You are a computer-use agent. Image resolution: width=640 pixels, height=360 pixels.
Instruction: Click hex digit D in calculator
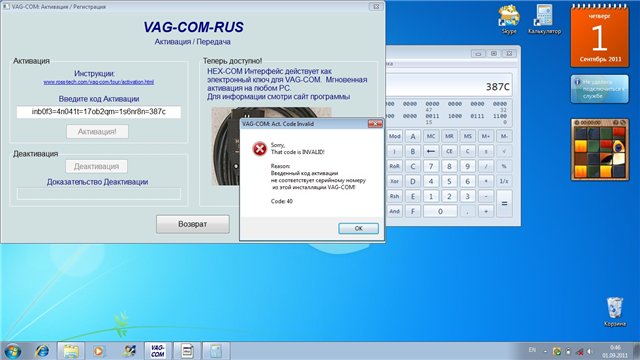[x=413, y=181]
